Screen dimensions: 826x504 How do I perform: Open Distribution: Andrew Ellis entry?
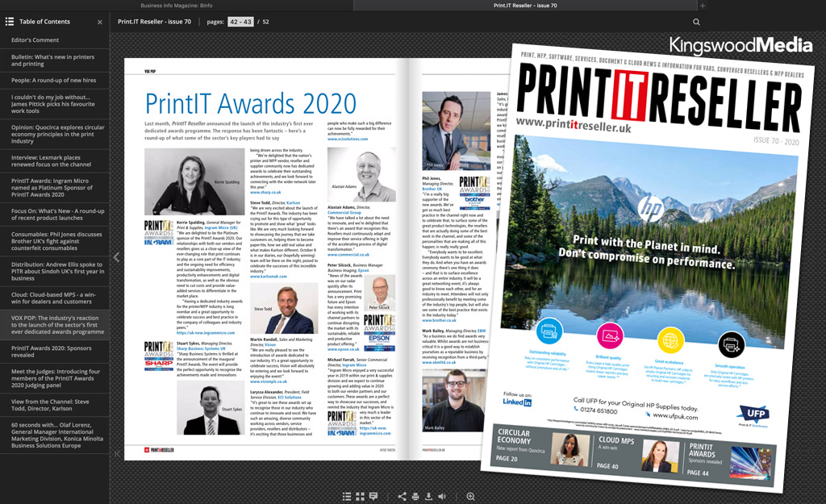(55, 271)
